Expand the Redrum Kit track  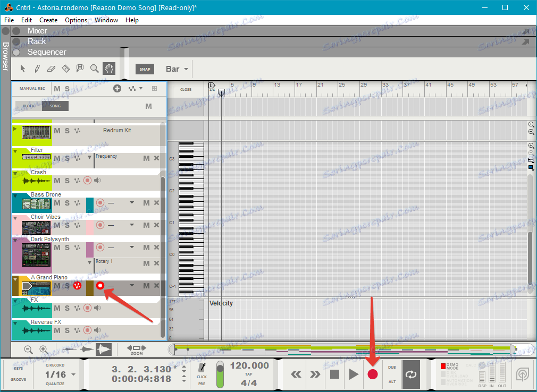pos(15,129)
